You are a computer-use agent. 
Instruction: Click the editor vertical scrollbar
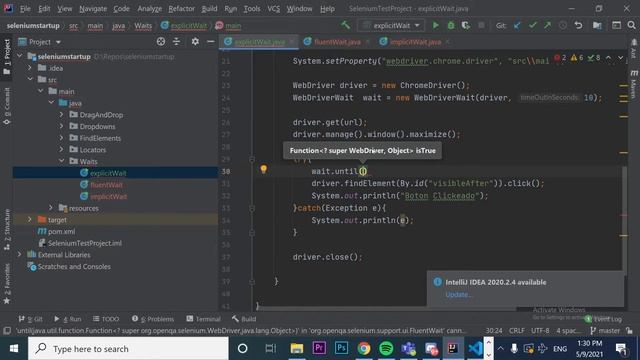point(624,220)
